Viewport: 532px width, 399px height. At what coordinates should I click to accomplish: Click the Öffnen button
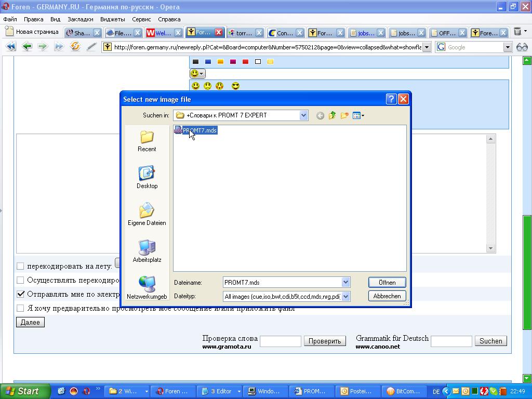(387, 283)
